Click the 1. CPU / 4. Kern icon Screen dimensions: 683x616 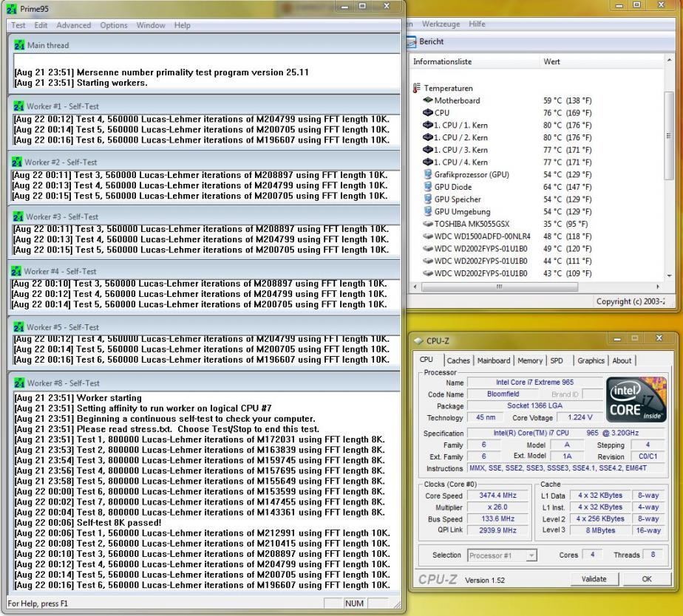click(x=428, y=162)
